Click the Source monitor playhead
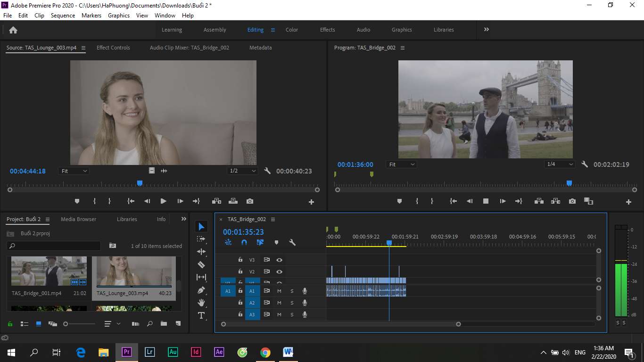Screen dimensions: 644x362 [x=140, y=183]
